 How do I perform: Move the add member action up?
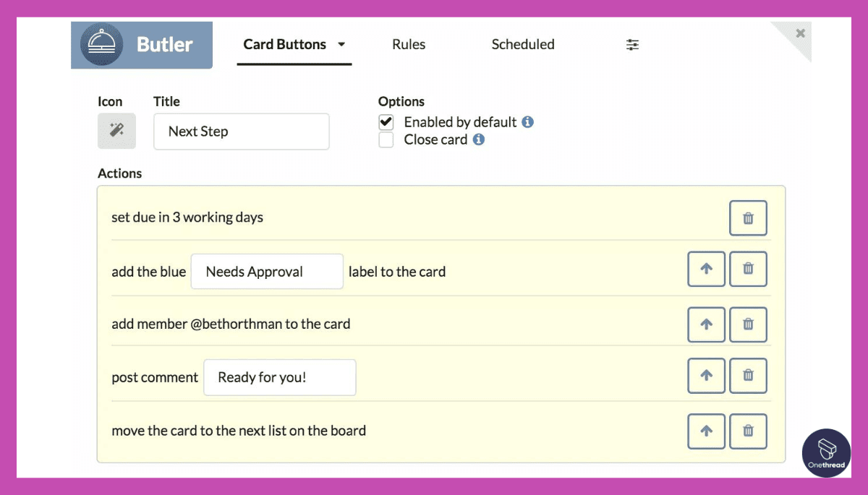[x=706, y=324]
